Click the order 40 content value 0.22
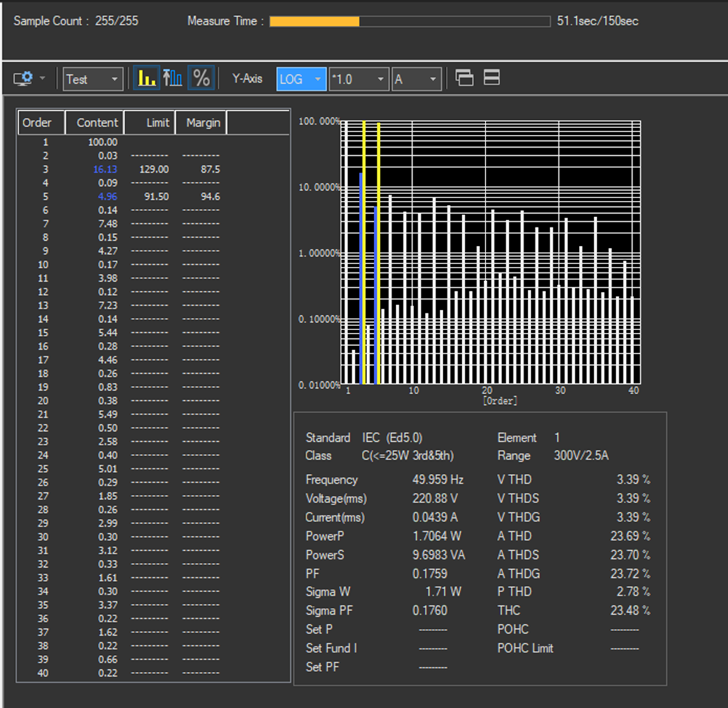 point(107,673)
